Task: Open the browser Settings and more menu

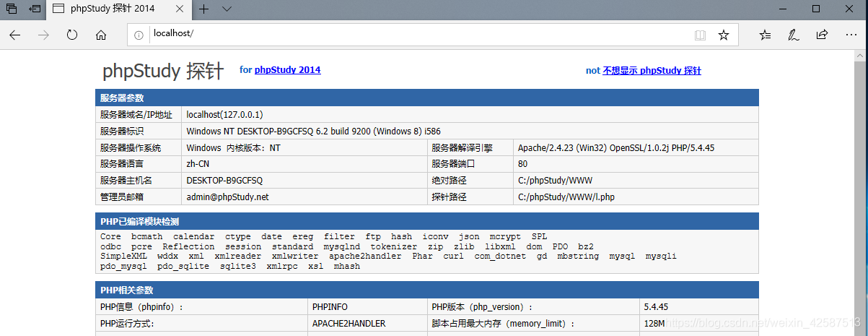Action: click(850, 34)
